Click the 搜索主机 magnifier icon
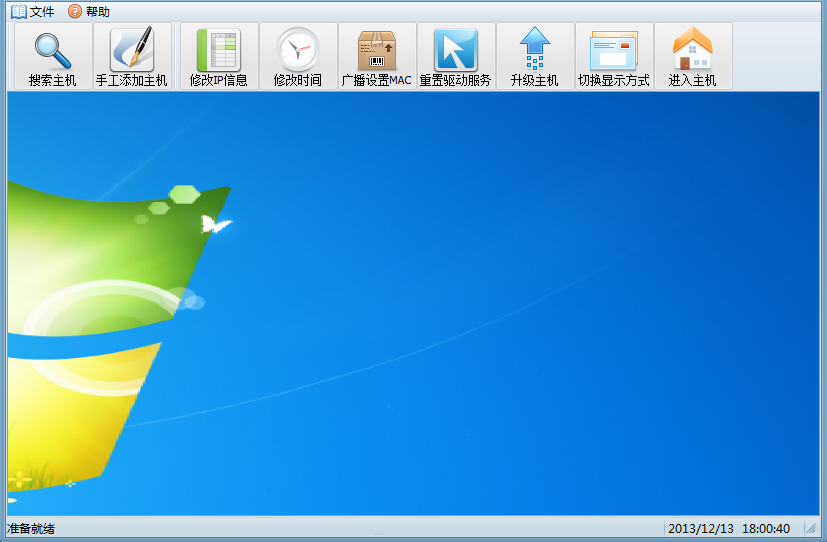Screen dimensions: 827x542 (x=53, y=51)
